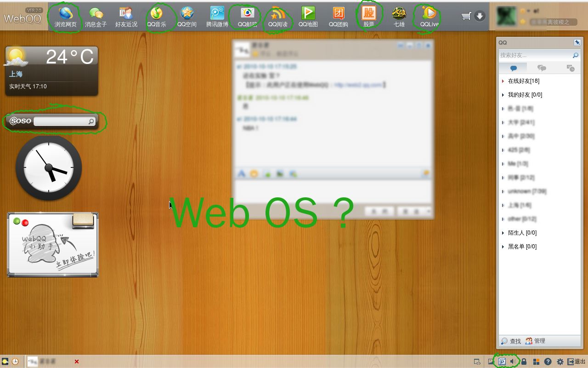Screen dimensions: 588x368
Task: Open chat history icon in chat toolbar
Action: (x=426, y=173)
